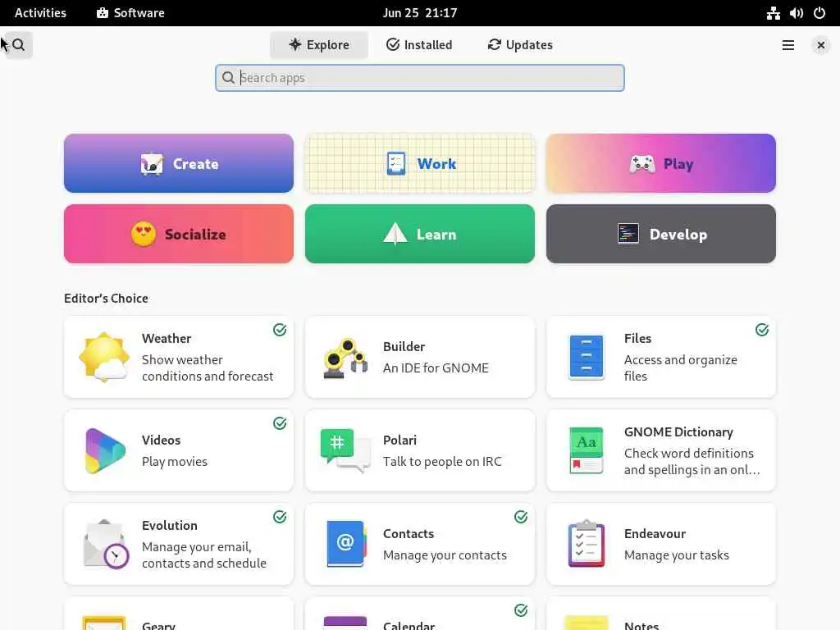Click 'Show weather conditions and forecast' text
840x630 pixels.
pyautogui.click(x=208, y=368)
